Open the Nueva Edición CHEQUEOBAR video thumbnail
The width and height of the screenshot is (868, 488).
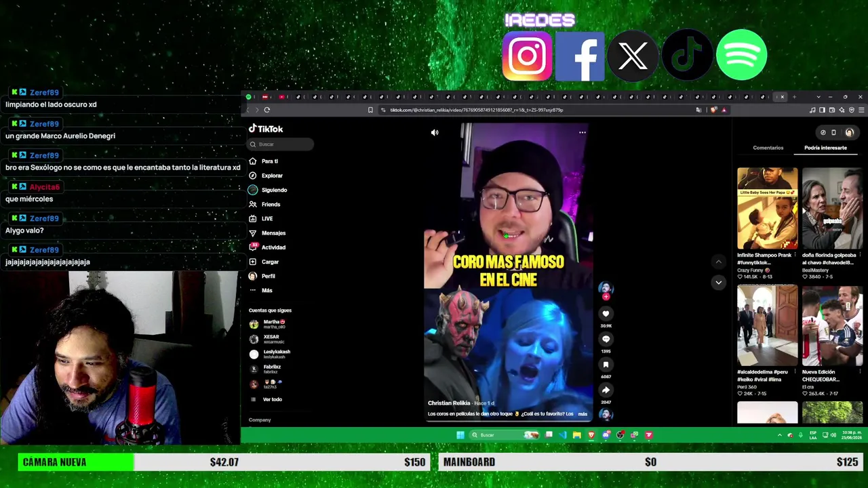pos(832,326)
